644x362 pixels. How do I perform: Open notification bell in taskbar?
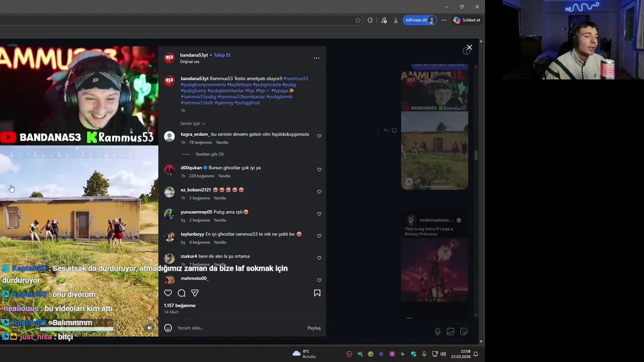coord(475,354)
